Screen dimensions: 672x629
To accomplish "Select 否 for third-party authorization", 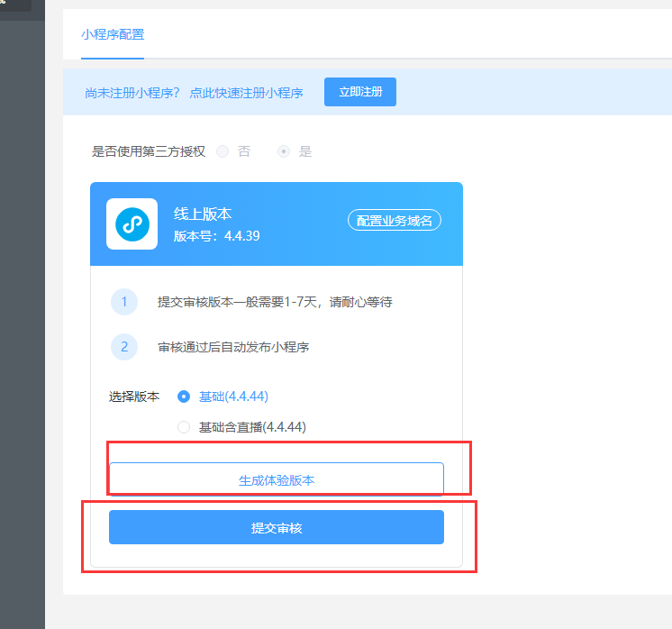I will click(x=222, y=151).
